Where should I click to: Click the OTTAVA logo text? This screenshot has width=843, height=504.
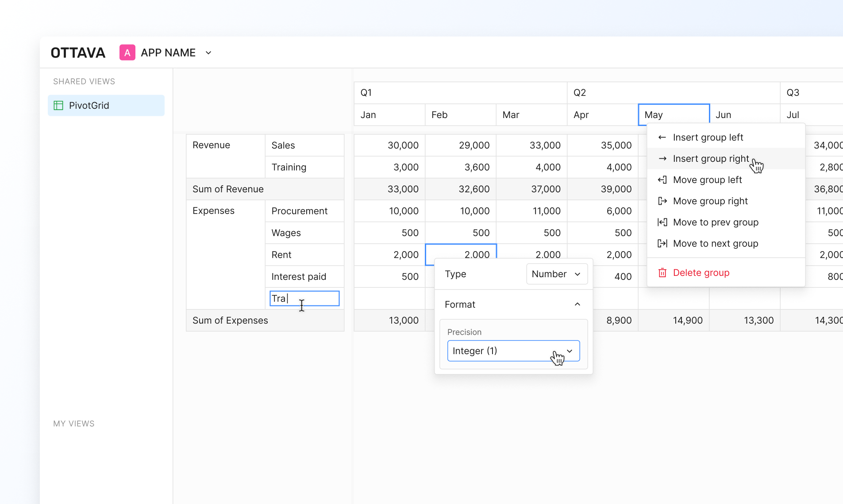pos(78,53)
